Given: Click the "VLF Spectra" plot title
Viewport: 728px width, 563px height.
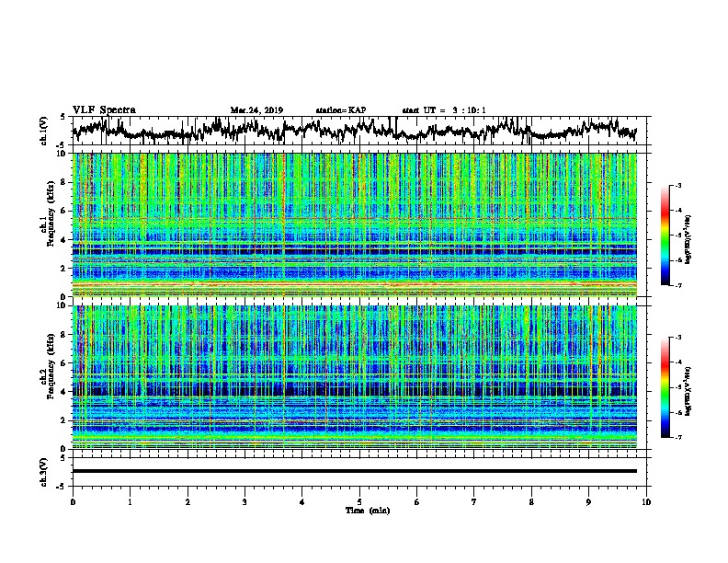Looking at the screenshot, I should pyautogui.click(x=104, y=110).
